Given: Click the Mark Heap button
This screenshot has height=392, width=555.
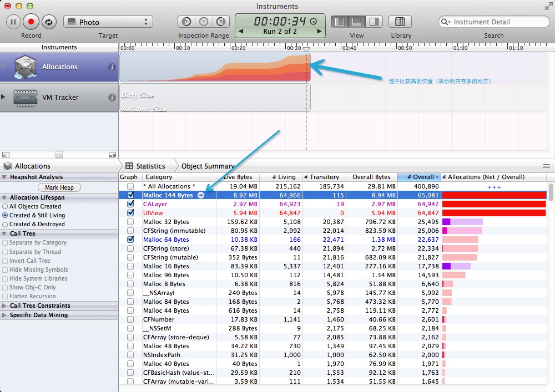Looking at the screenshot, I should click(x=59, y=187).
